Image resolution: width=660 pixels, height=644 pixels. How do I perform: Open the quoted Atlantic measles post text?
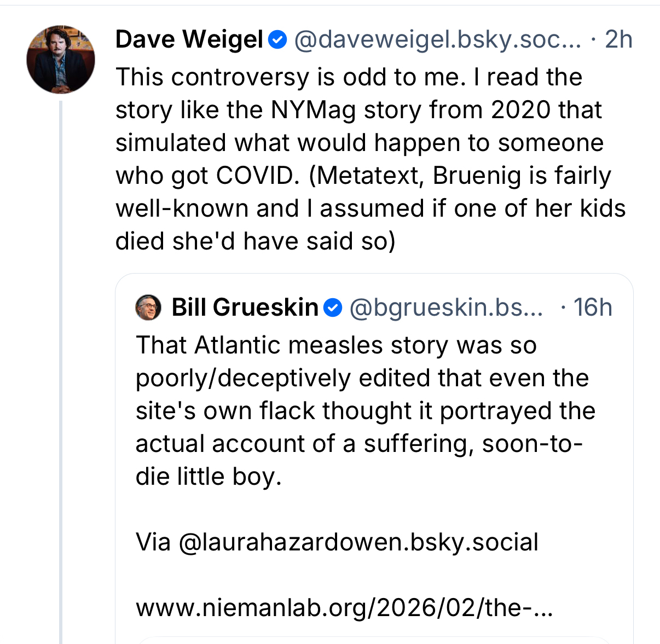(365, 410)
